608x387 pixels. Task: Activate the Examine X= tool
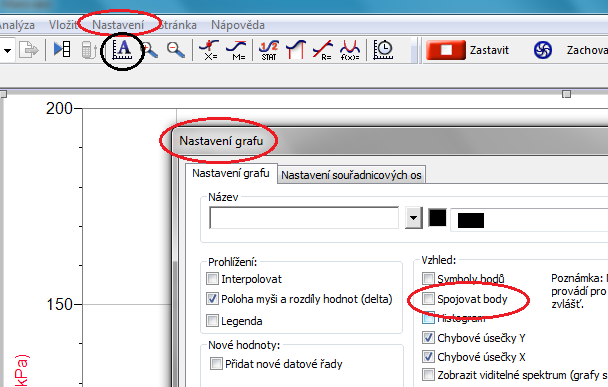[x=209, y=50]
